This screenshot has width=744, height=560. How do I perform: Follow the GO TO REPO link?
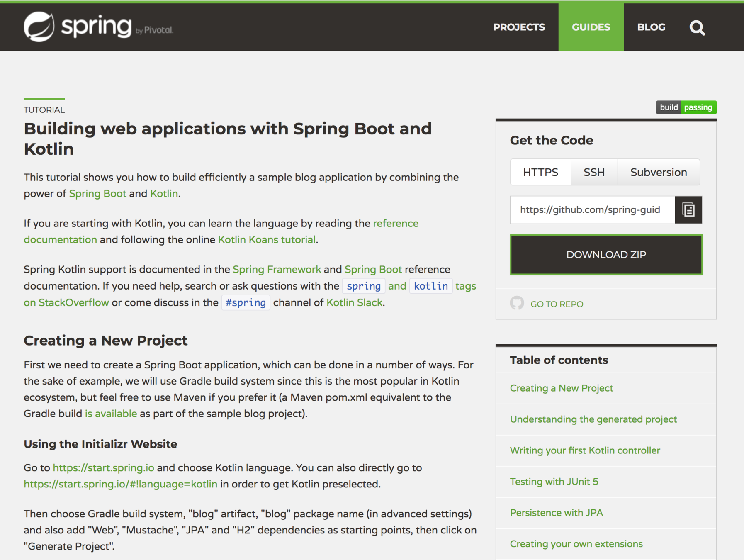coord(557,304)
